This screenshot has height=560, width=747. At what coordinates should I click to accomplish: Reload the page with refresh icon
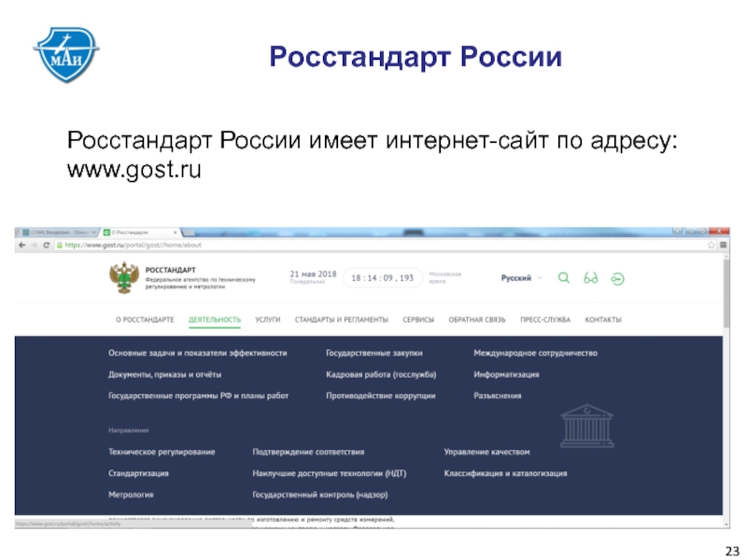coord(46,245)
